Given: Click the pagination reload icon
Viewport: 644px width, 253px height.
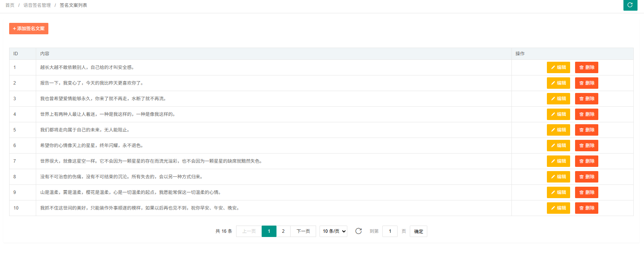Looking at the screenshot, I should 358,231.
